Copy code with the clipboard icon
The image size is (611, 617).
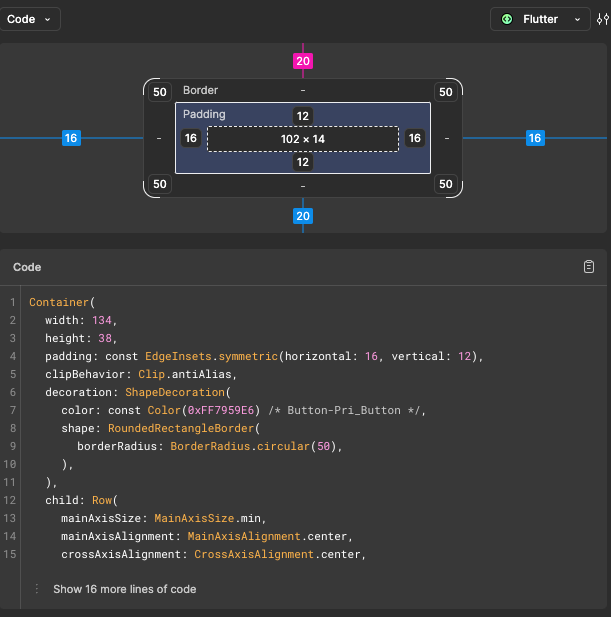pyautogui.click(x=589, y=267)
